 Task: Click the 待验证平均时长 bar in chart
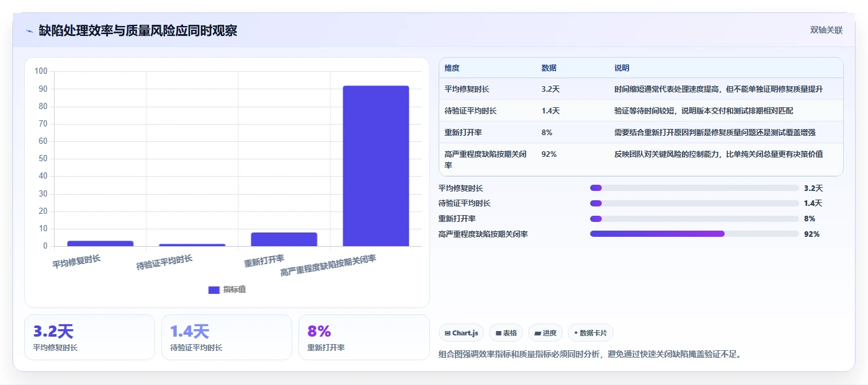192,245
